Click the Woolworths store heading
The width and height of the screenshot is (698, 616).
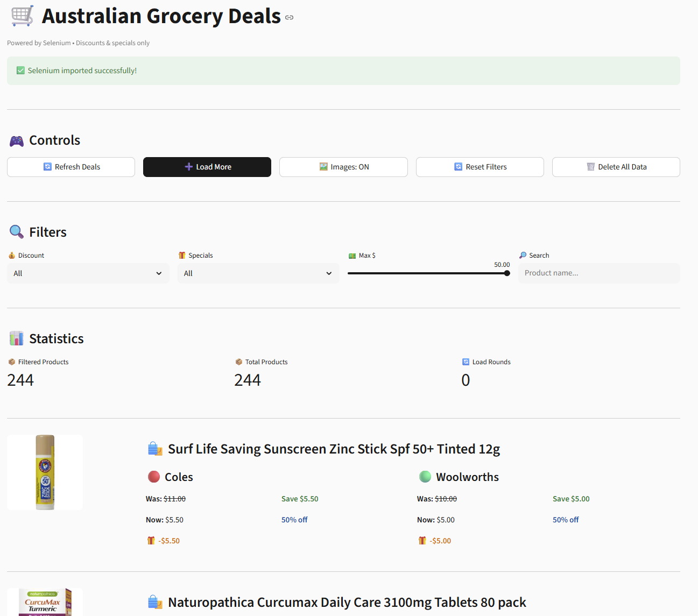(x=467, y=477)
